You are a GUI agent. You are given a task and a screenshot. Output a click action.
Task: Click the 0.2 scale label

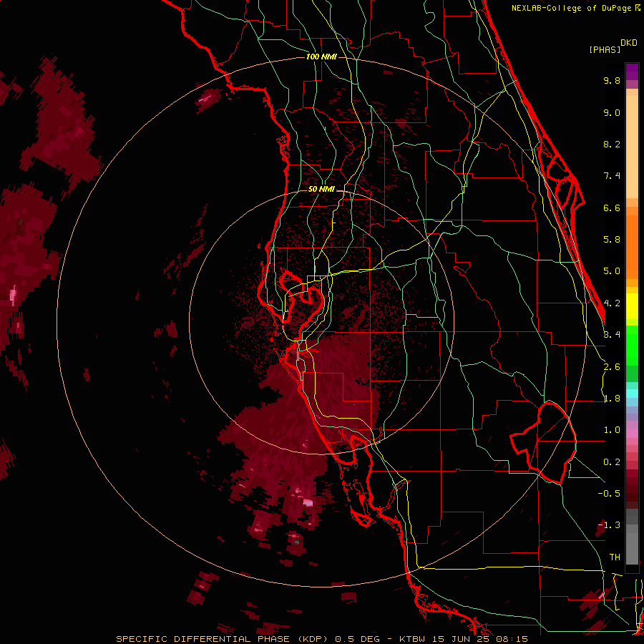612,462
